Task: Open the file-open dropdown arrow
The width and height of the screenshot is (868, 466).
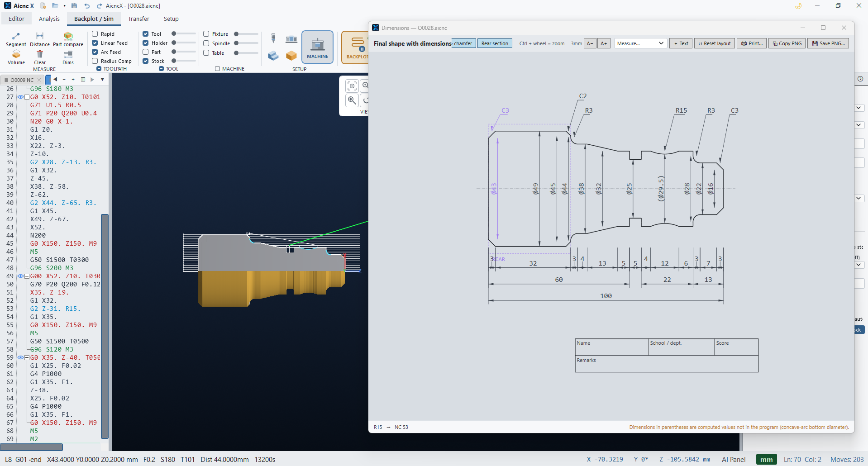Action: (65, 6)
